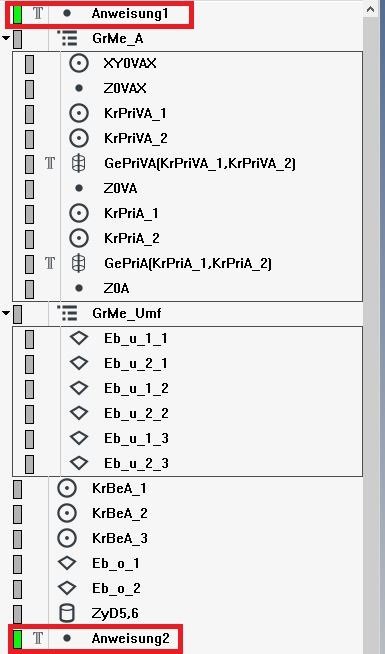
Task: Click the plane icon of Eb_u_1_1
Action: [79, 338]
